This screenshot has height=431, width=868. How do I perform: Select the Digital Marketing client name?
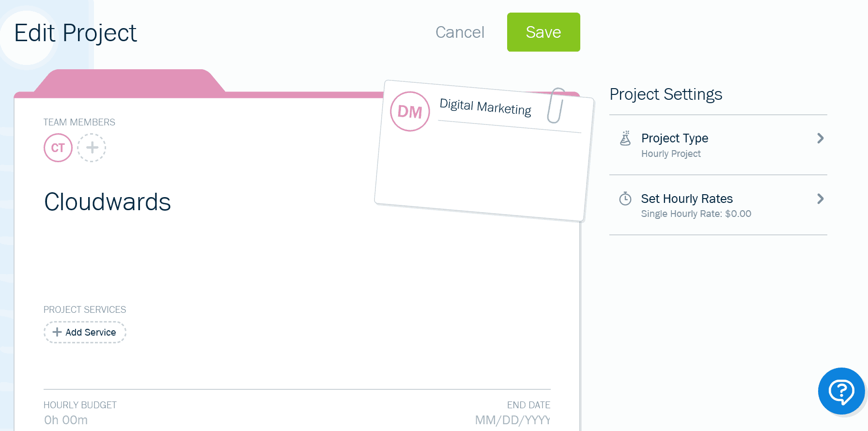tap(485, 107)
